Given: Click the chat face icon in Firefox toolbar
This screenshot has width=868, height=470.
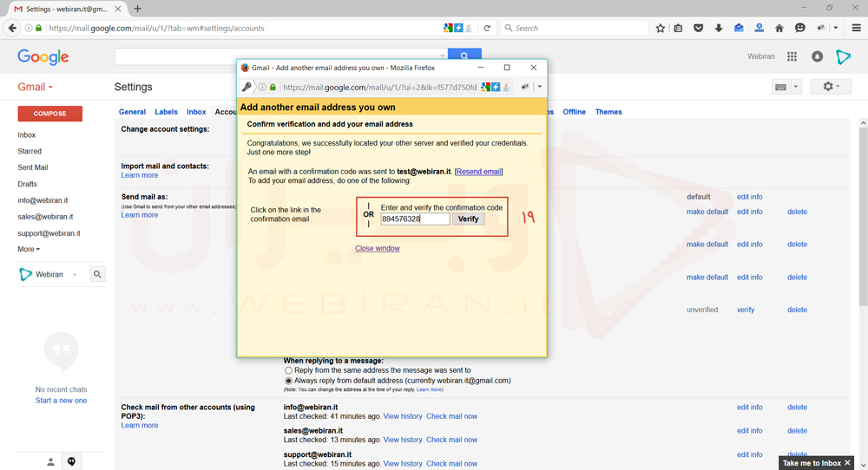Looking at the screenshot, I should coord(800,29).
